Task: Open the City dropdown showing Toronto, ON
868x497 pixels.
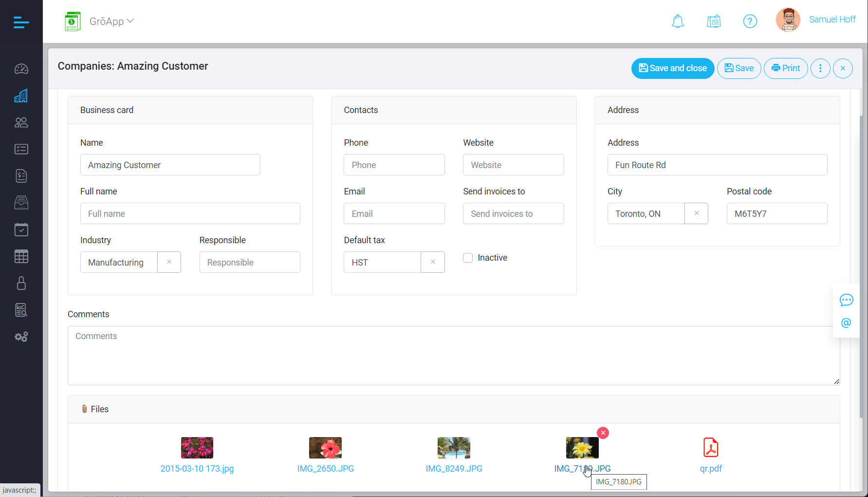Action: 646,213
